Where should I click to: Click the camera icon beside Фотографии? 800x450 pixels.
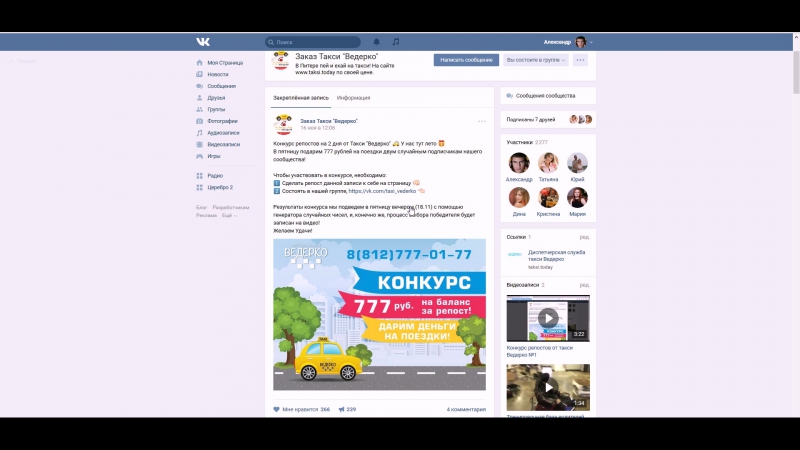coord(199,121)
